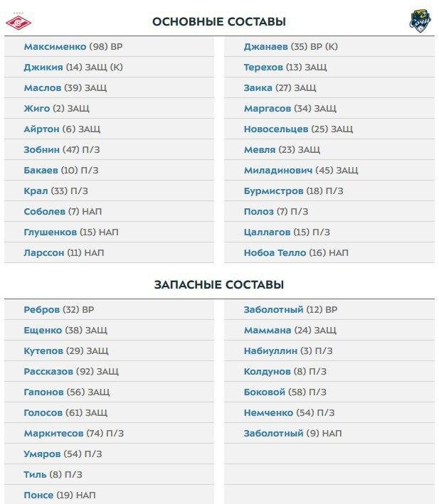Open substitute goalkeeper Ребров's profile
Screen dimensions: 439x504
click(x=41, y=310)
